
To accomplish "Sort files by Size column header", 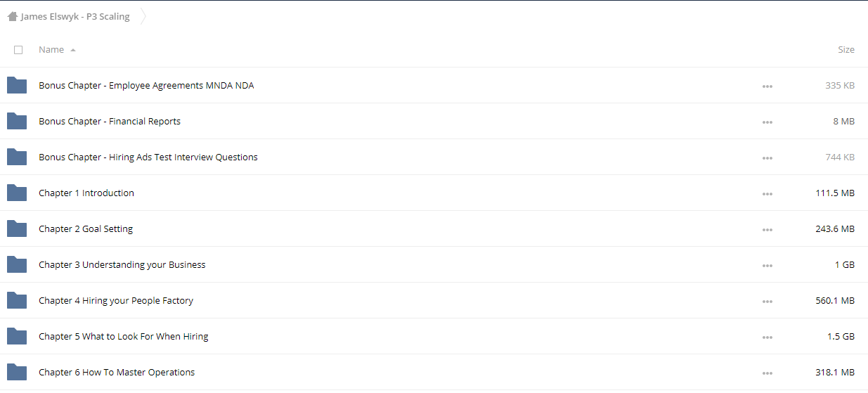I will [x=846, y=50].
